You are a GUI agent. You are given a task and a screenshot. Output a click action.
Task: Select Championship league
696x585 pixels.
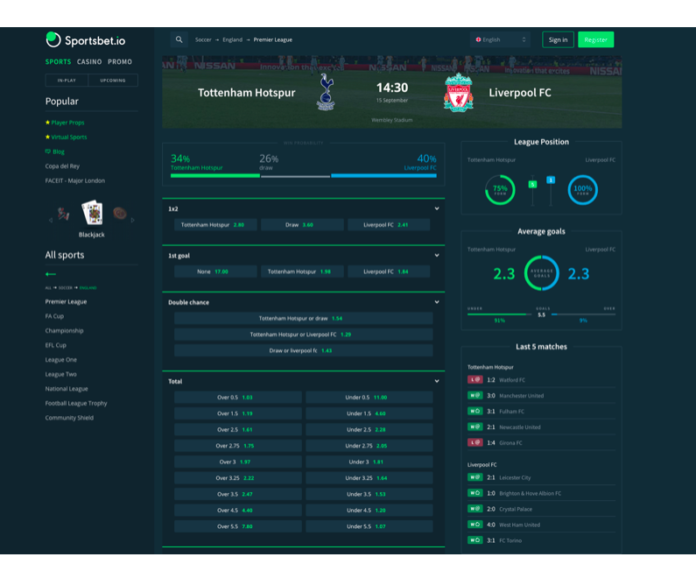point(64,330)
